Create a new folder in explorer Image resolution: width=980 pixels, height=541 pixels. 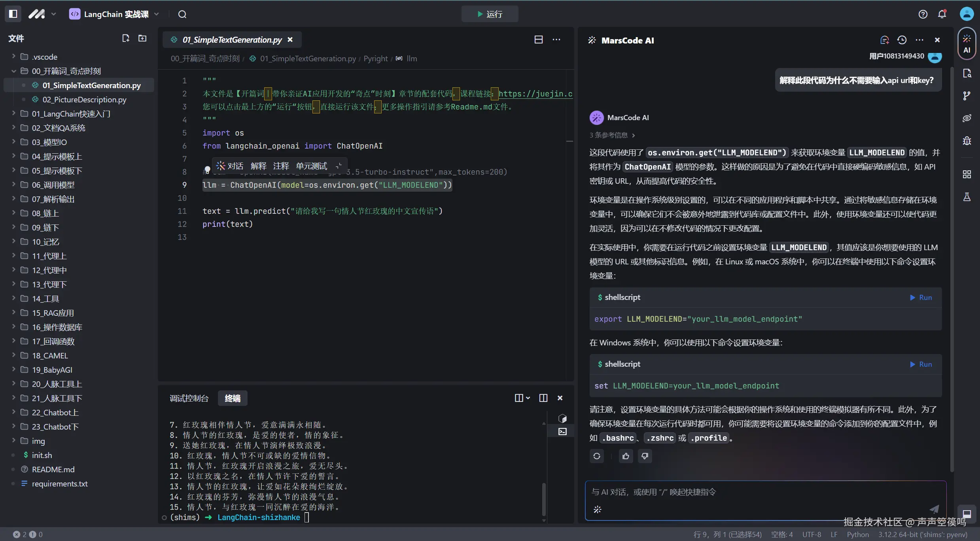tap(142, 38)
